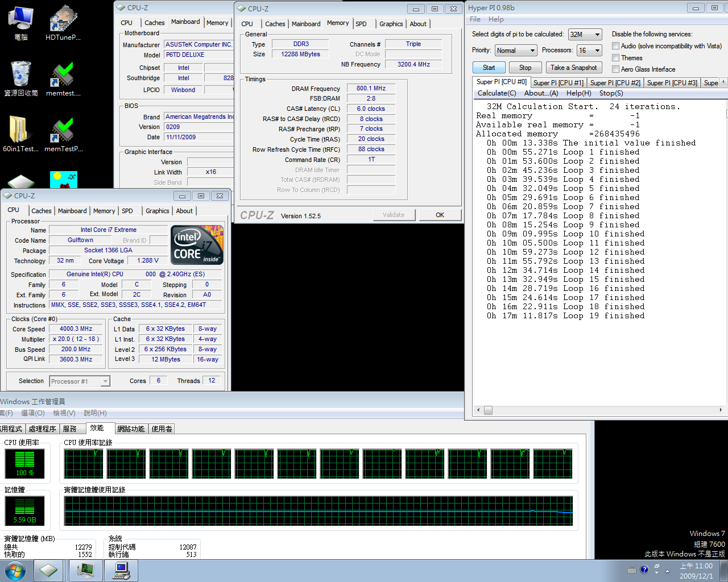728x582 pixels.
Task: Open the 選項(O) menu in Task Manager
Action: 32,413
